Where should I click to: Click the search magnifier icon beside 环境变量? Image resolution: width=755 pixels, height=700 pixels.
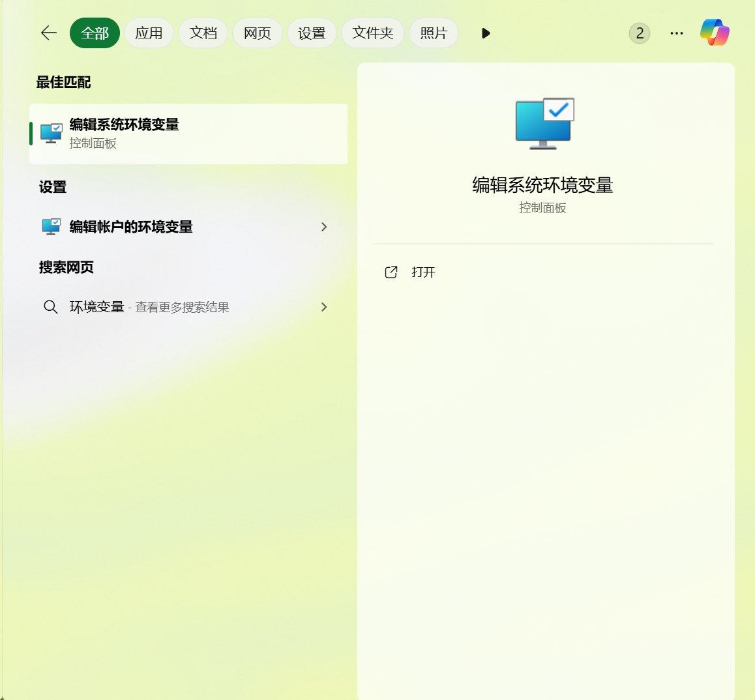[51, 307]
